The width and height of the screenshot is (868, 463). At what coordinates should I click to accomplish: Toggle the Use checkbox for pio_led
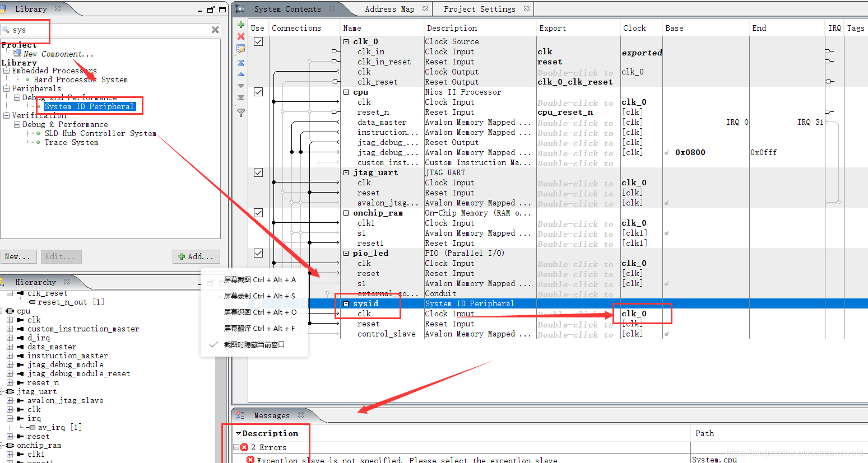[x=258, y=253]
